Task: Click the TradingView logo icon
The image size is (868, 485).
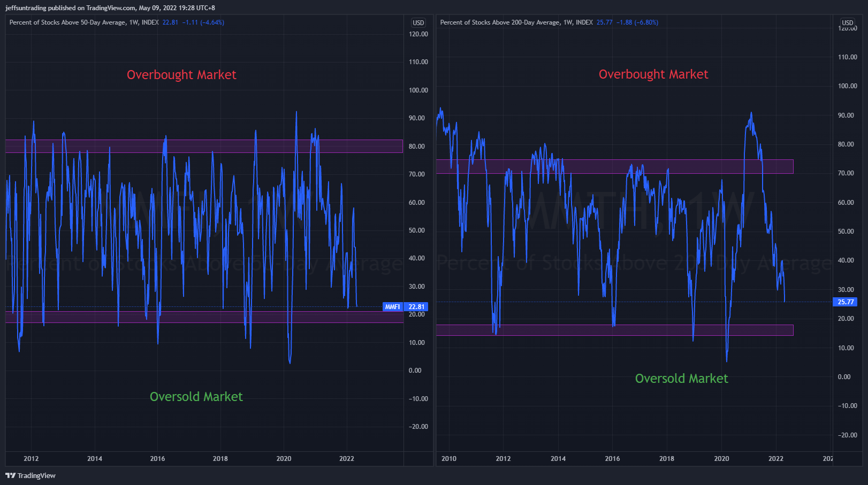Action: (x=10, y=475)
